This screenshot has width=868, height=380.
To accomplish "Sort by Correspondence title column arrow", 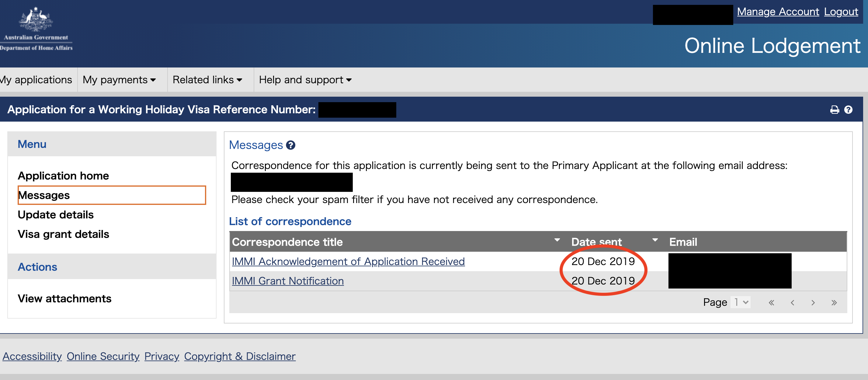I will [557, 240].
